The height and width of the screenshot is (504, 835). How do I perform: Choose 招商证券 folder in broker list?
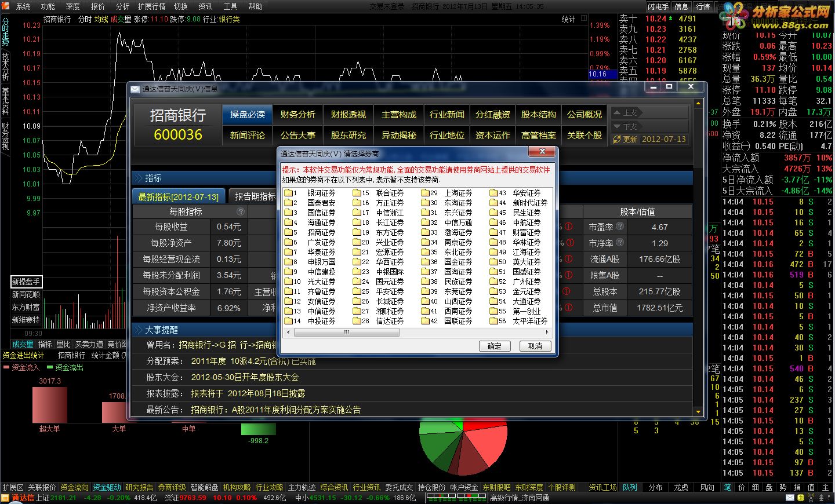tap(310, 232)
